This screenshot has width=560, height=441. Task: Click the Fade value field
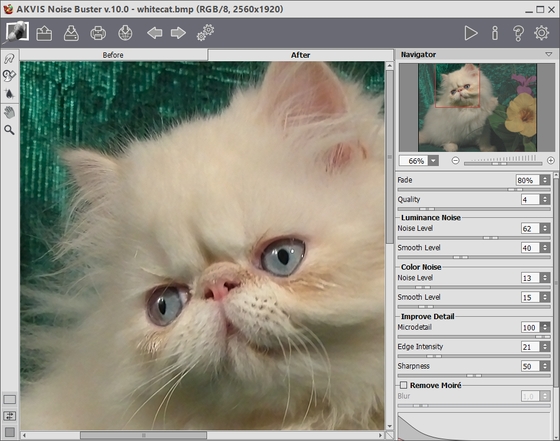coord(527,180)
